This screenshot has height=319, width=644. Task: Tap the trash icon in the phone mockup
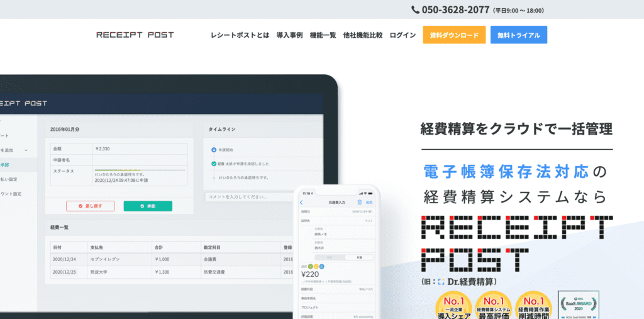point(359,202)
